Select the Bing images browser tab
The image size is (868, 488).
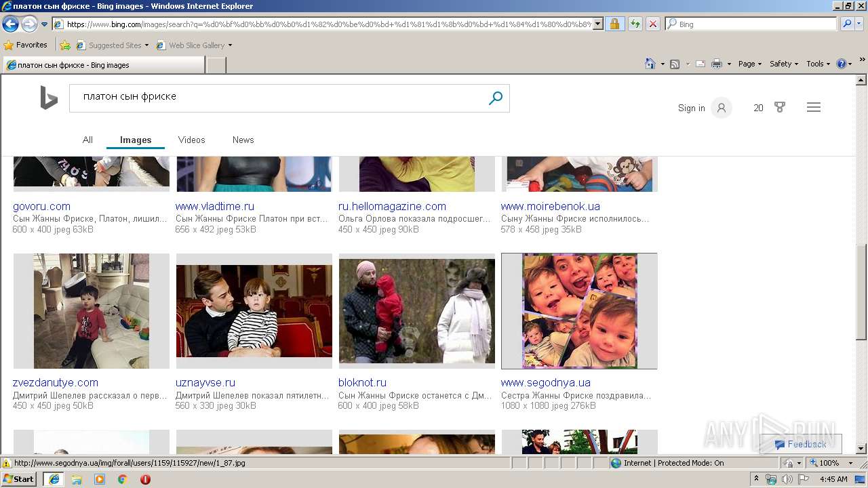(x=103, y=65)
